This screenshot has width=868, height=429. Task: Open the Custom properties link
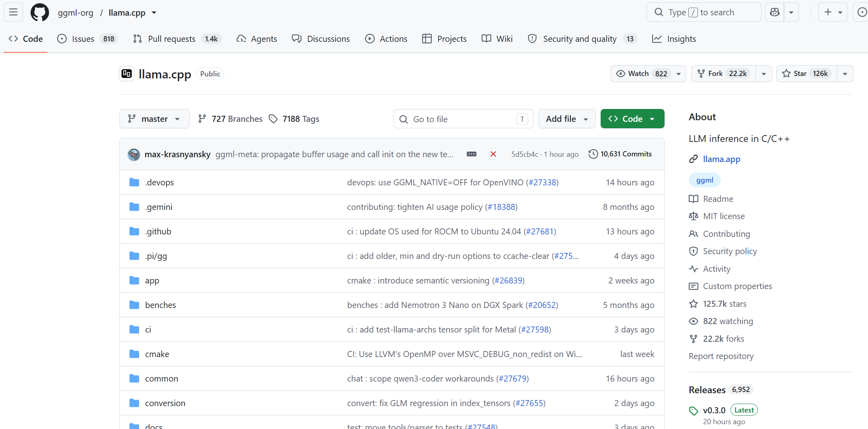pos(738,286)
